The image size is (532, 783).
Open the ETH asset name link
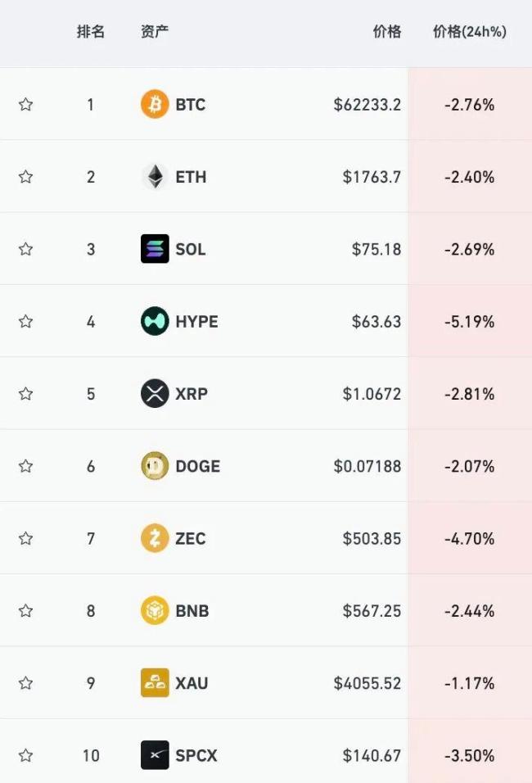pos(191,177)
